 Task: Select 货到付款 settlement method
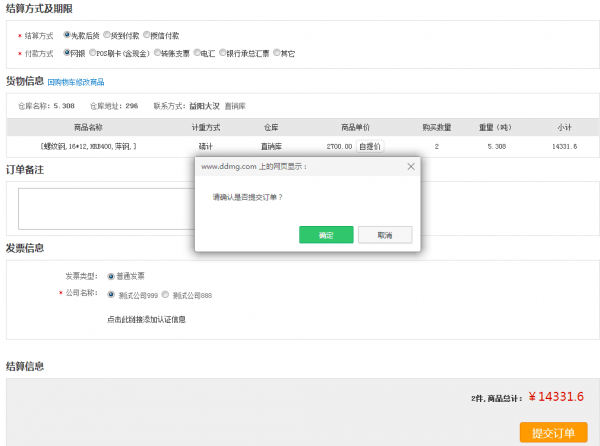pos(106,35)
